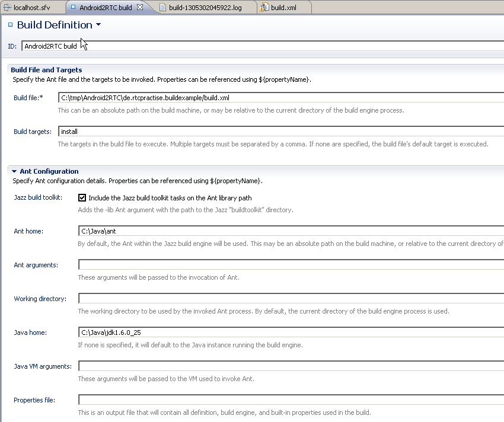Click the build.xml Ant file icon
Viewport: 504px width, 422px height.
pyautogui.click(x=264, y=7)
